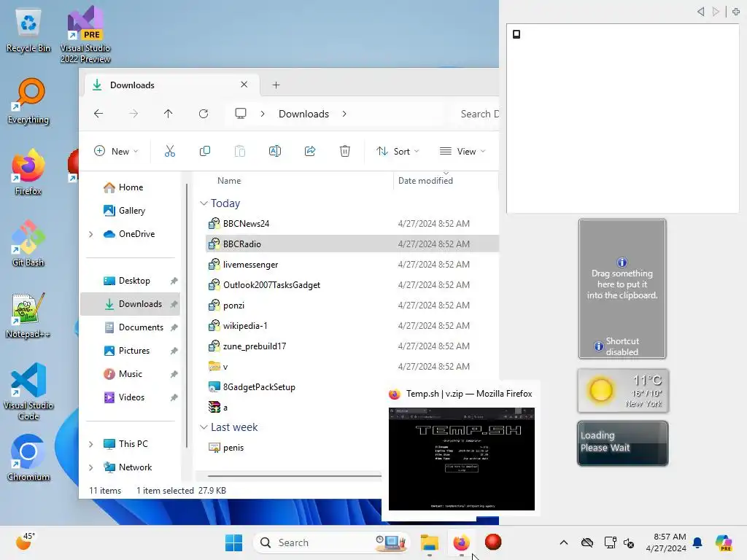The image size is (747, 560).
Task: Collapse the Today group
Action: click(204, 203)
